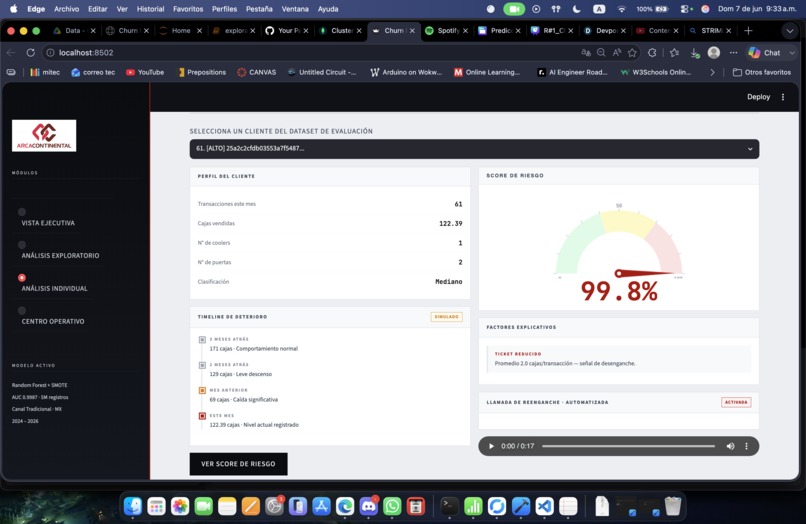Open the Edge profile avatar
The width and height of the screenshot is (806, 524).
tap(713, 52)
